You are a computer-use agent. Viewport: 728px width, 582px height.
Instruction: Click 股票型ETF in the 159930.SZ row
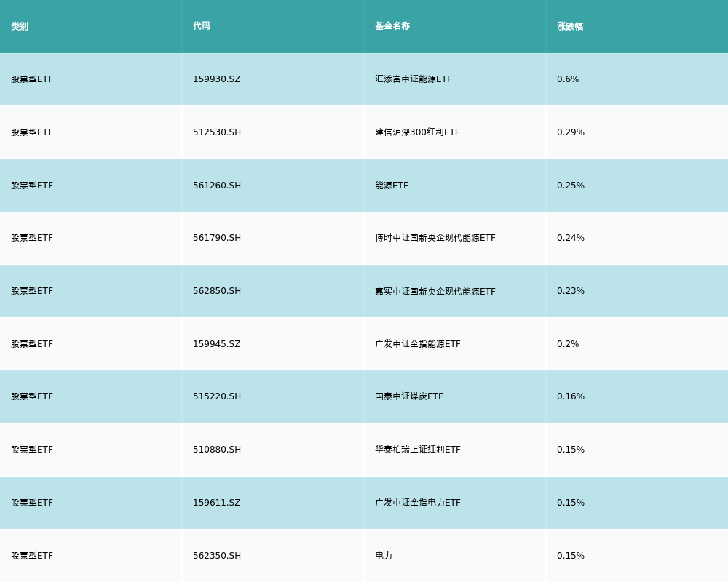point(32,79)
